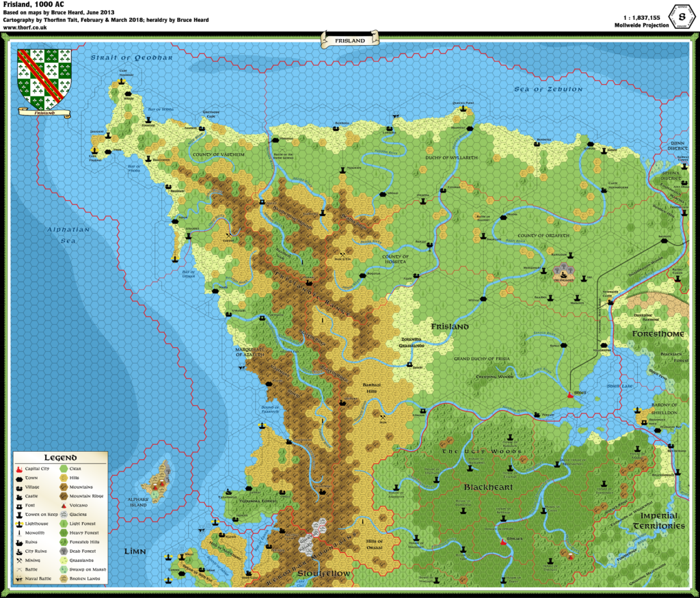Select the Clear terrain green hex swatch

point(63,467)
